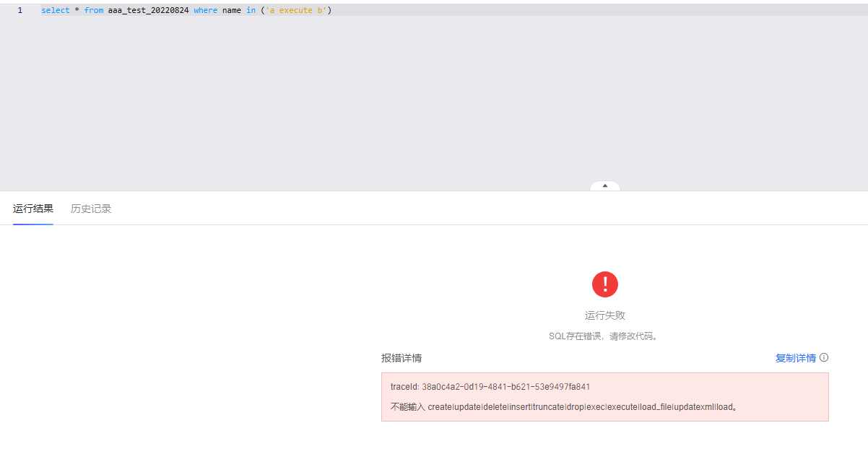868x454 pixels.
Task: Click line number 1 in editor gutter
Action: (x=19, y=11)
